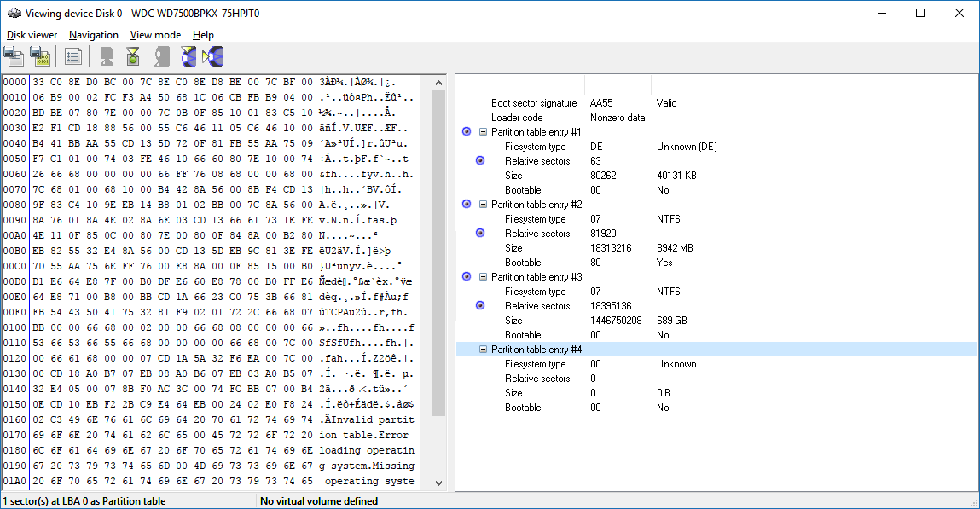
Task: Click the blue disk icon with down arrow
Action: [188, 56]
